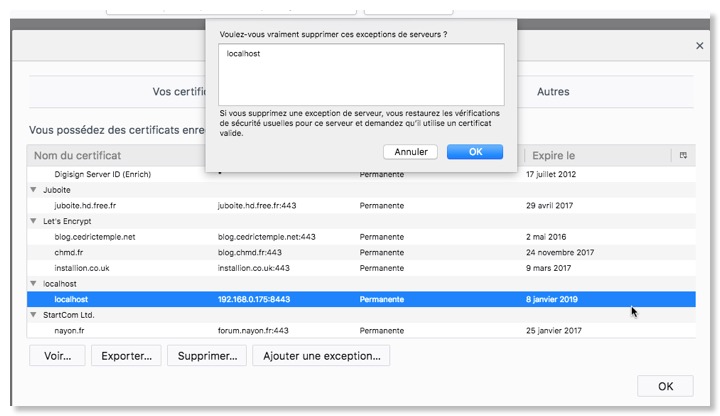
Task: Collapse the localhost group triangle
Action: 33,283
